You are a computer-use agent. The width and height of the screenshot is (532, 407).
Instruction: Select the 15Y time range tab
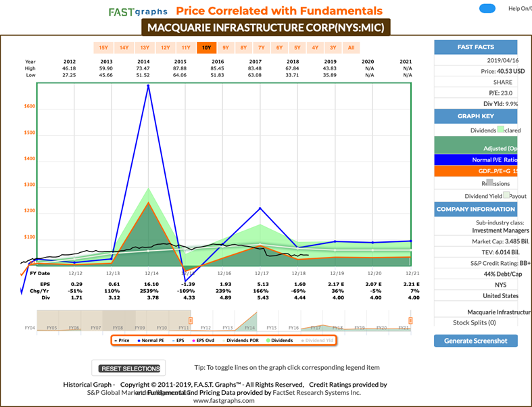[103, 48]
